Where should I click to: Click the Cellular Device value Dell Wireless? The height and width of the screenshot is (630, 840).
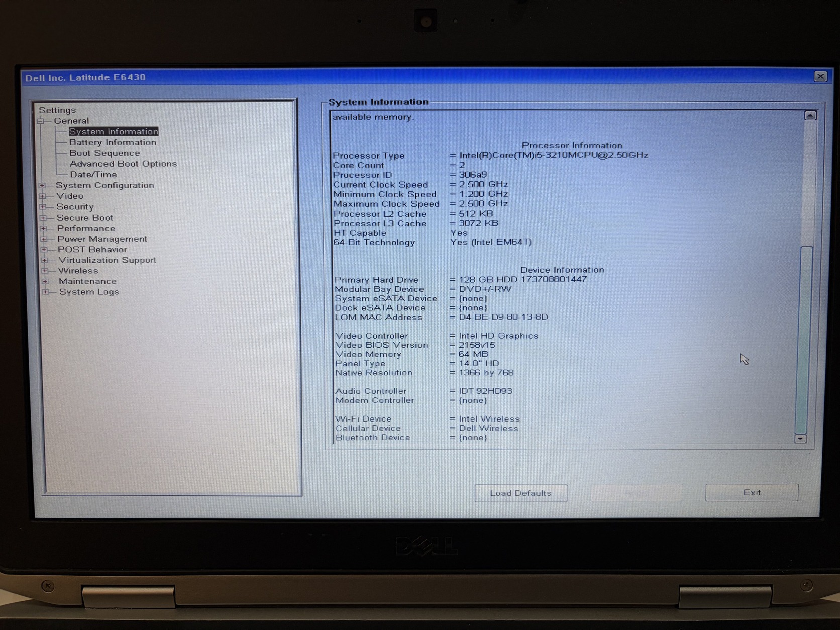click(488, 428)
